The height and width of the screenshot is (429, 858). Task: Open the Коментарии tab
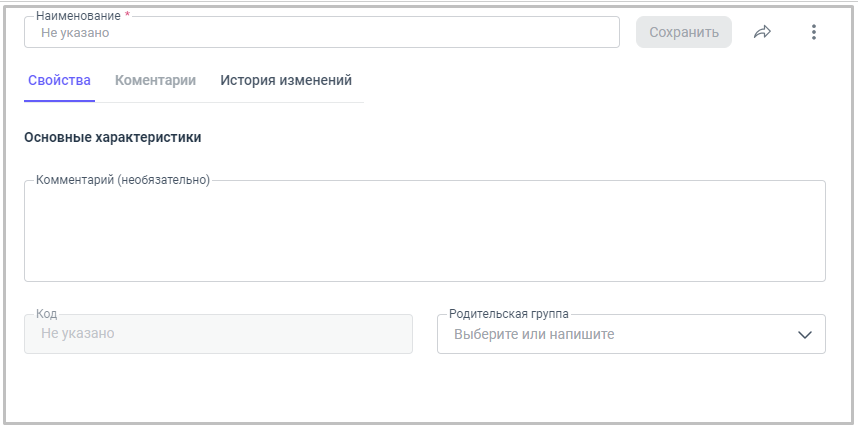pos(155,80)
